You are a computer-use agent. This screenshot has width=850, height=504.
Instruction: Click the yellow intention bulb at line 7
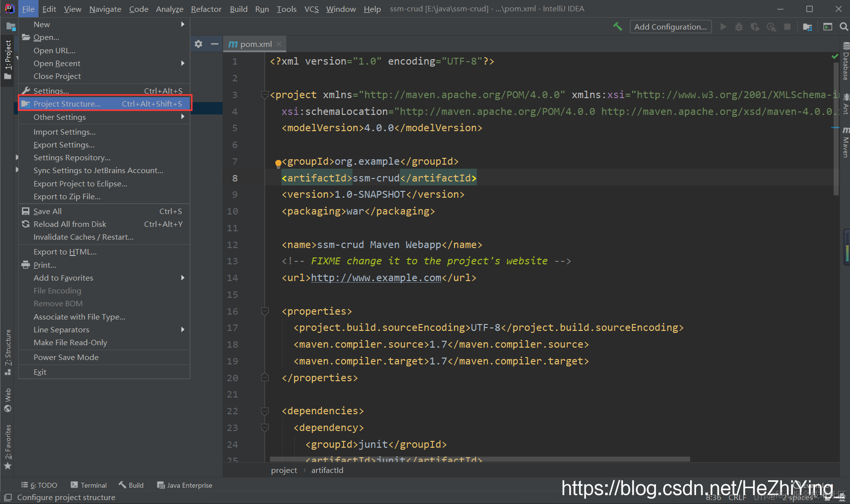pyautogui.click(x=278, y=163)
